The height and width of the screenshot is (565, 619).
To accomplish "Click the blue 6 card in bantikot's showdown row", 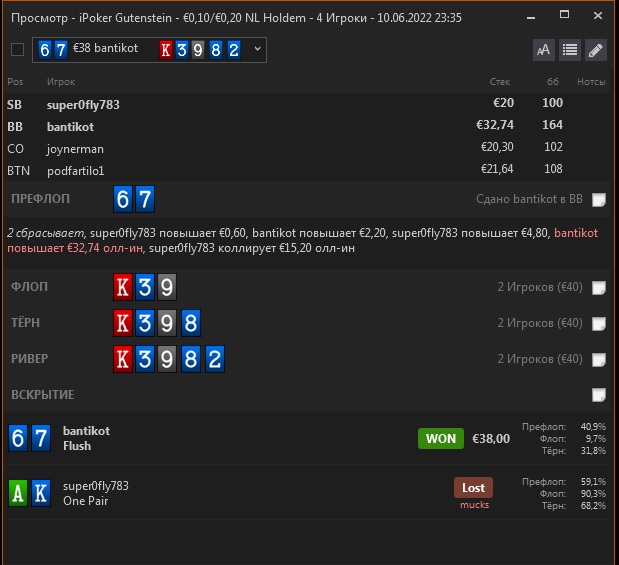I will pyautogui.click(x=18, y=438).
